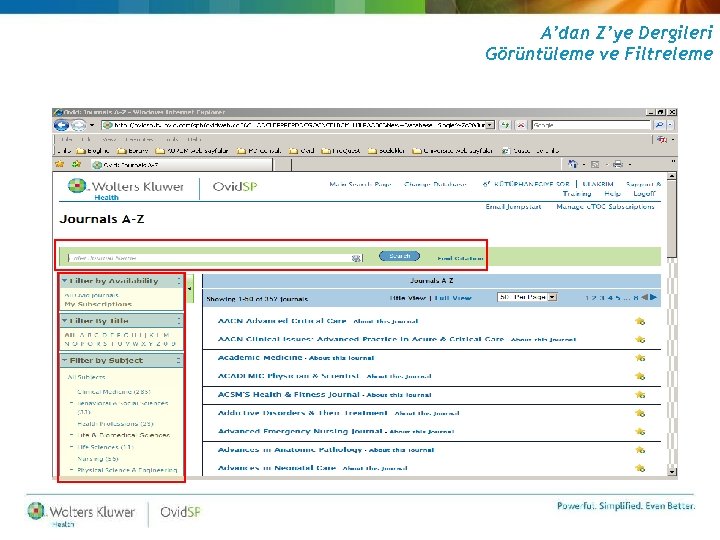
Task: Expand the Behavioral & Social Sciences subject
Action: 71,403
